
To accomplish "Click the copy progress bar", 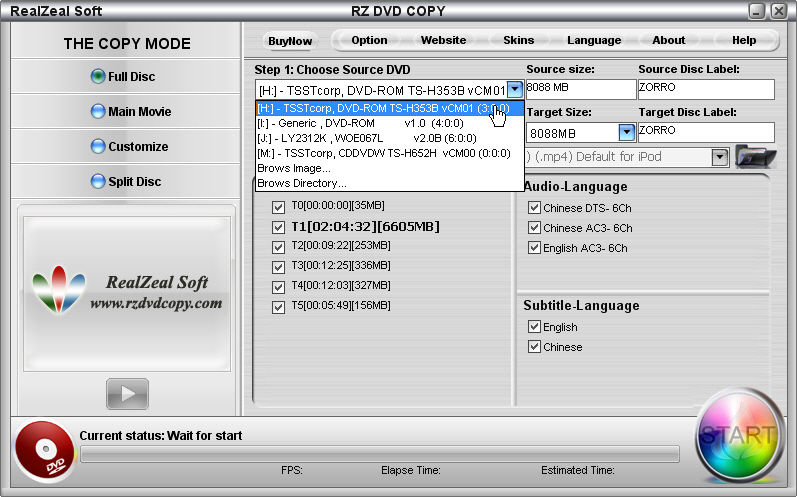I will pos(380,454).
